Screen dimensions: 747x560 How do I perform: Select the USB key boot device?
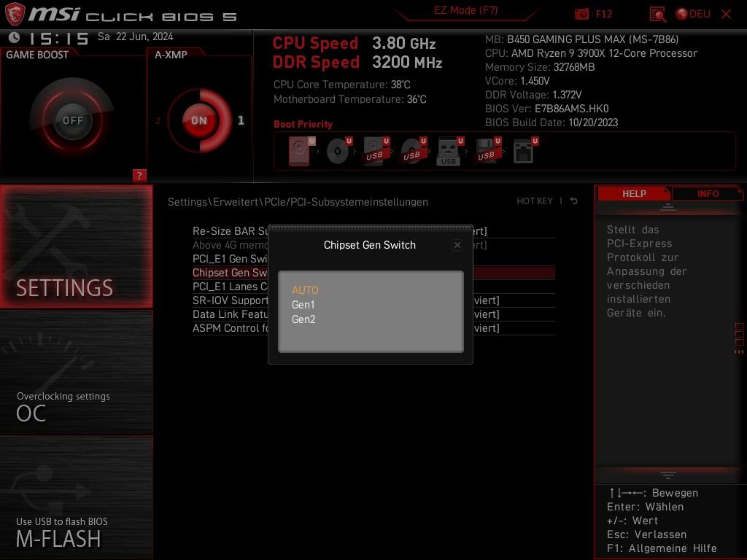[x=450, y=151]
